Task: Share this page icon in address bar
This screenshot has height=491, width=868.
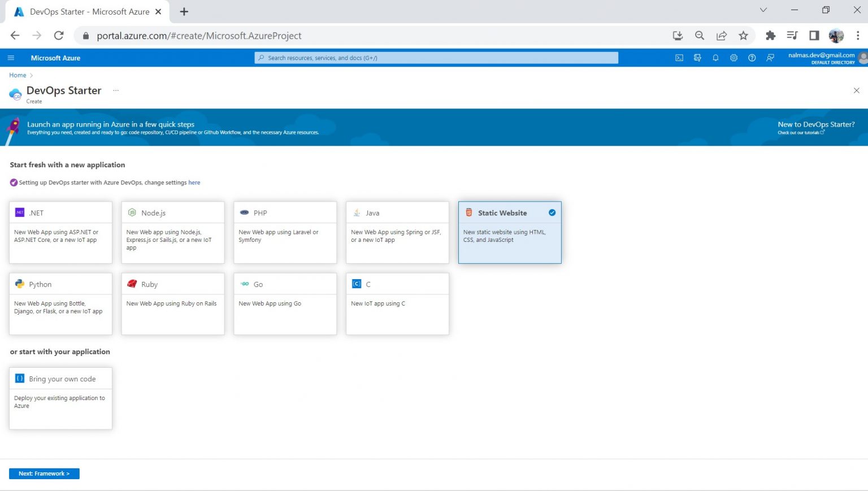Action: [x=722, y=36]
